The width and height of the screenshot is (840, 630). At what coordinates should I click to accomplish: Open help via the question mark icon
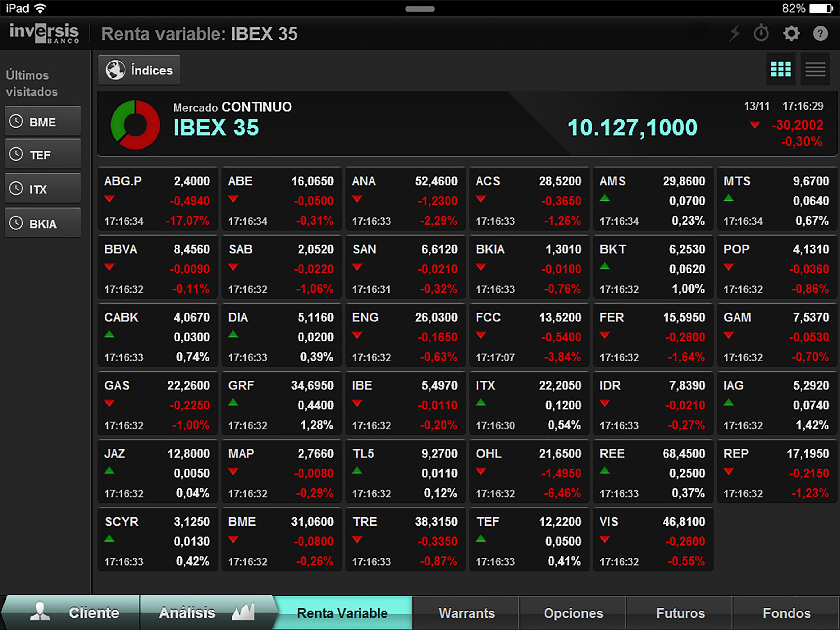tap(820, 34)
